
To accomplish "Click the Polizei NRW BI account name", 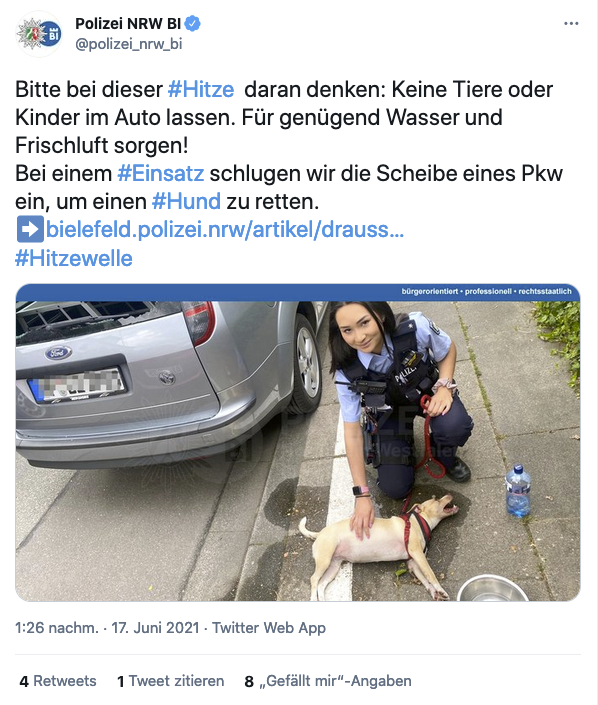I will tap(128, 23).
